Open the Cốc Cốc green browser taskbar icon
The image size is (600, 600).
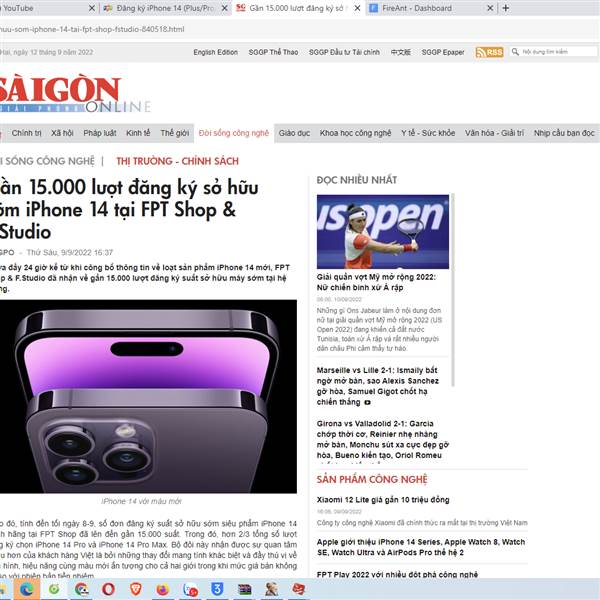click(x=54, y=589)
